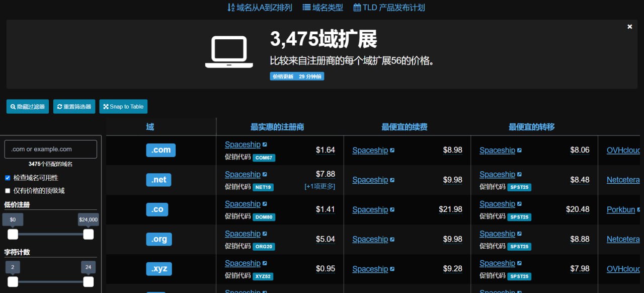The width and height of the screenshot is (644, 293).
Task: Sort by 最实惠的注册商 column header
Action: 277,127
